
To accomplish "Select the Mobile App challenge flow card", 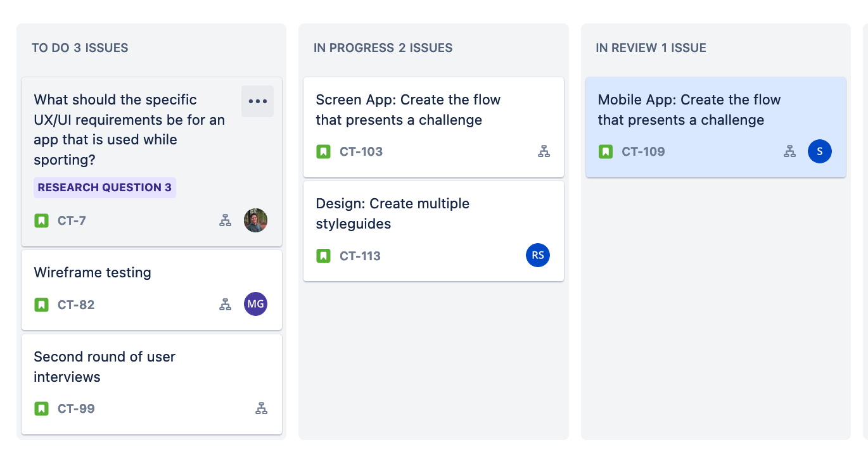I will [x=716, y=127].
